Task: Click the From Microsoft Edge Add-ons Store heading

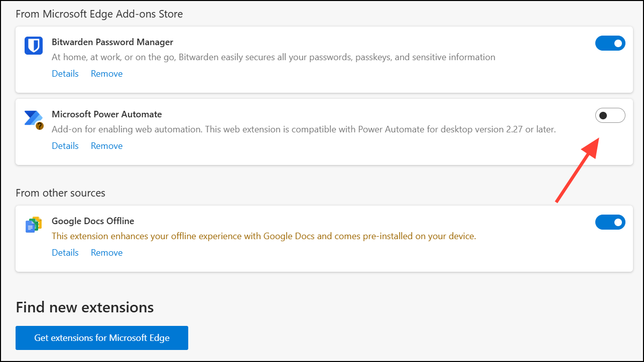Action: click(99, 14)
